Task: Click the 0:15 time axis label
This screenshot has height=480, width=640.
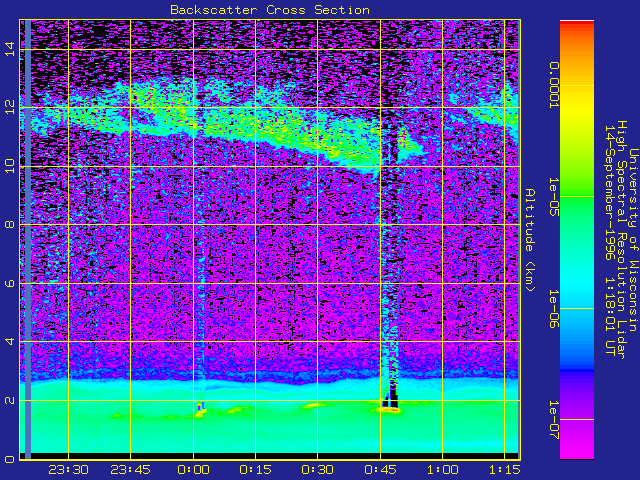Action: 256,470
